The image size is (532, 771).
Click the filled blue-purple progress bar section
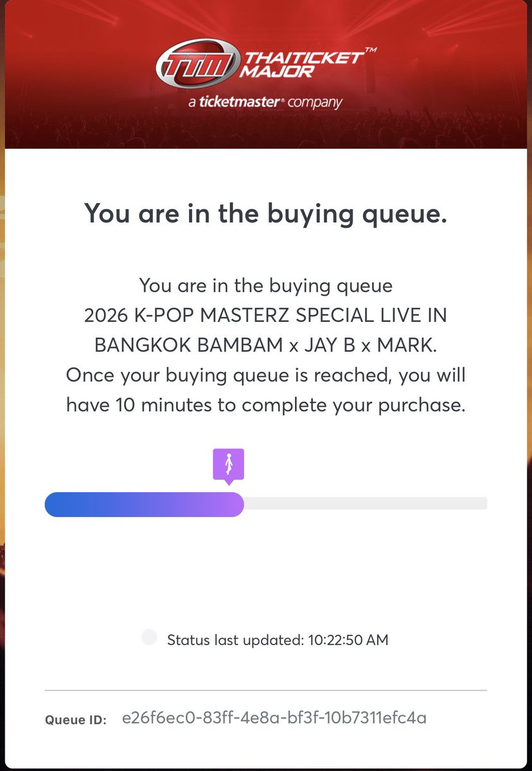[x=144, y=504]
